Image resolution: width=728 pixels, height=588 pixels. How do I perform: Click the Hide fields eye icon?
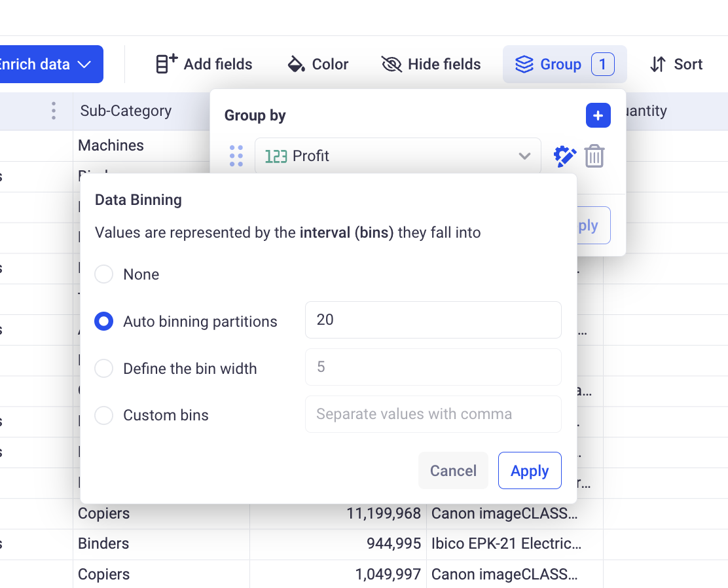(x=391, y=64)
